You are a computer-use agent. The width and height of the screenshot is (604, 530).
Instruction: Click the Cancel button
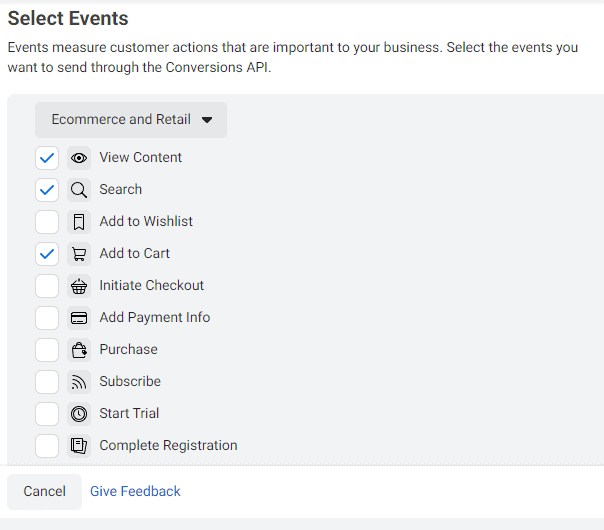click(44, 491)
